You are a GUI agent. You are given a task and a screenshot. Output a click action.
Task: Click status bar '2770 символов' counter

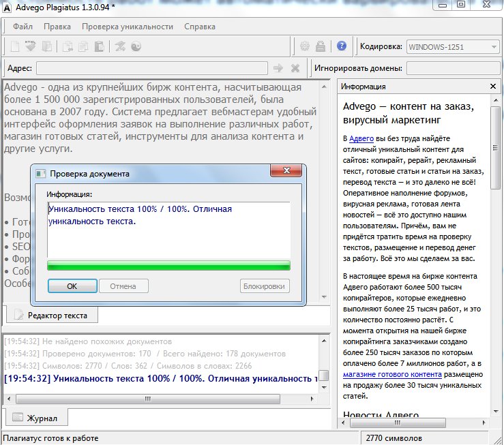tap(394, 438)
